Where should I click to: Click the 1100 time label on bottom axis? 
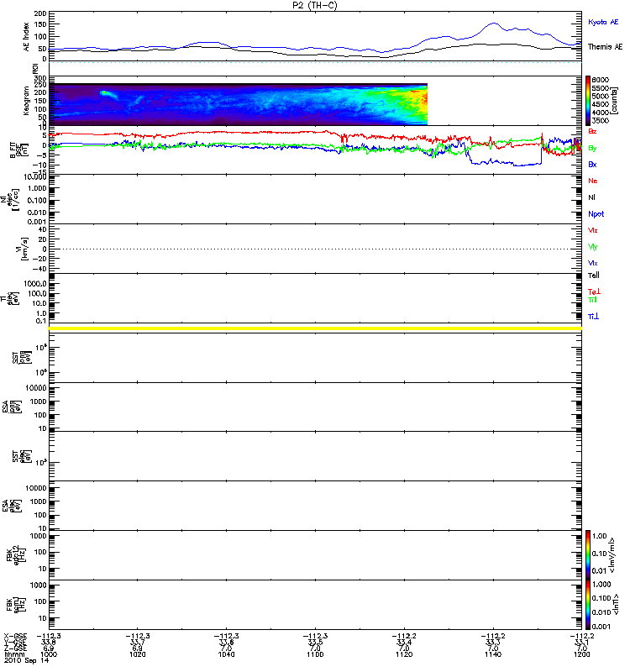coord(315,654)
